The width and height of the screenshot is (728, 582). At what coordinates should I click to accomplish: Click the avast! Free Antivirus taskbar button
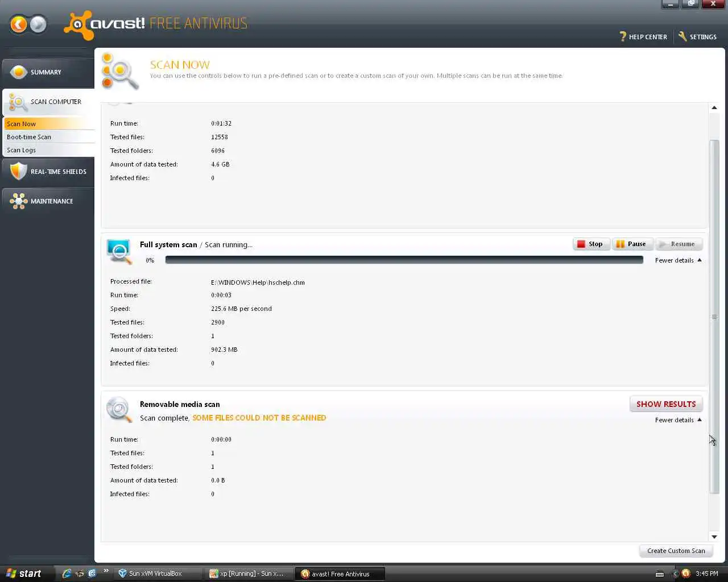click(340, 573)
